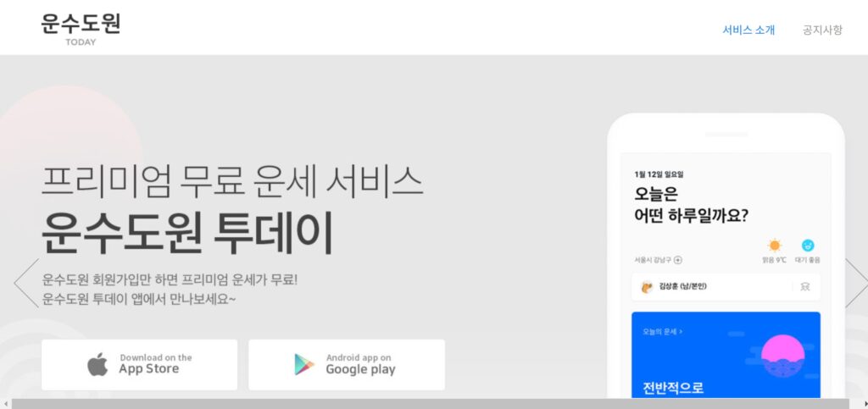Click the 운수도원 투데이 headline text
868x409 pixels.
[188, 233]
